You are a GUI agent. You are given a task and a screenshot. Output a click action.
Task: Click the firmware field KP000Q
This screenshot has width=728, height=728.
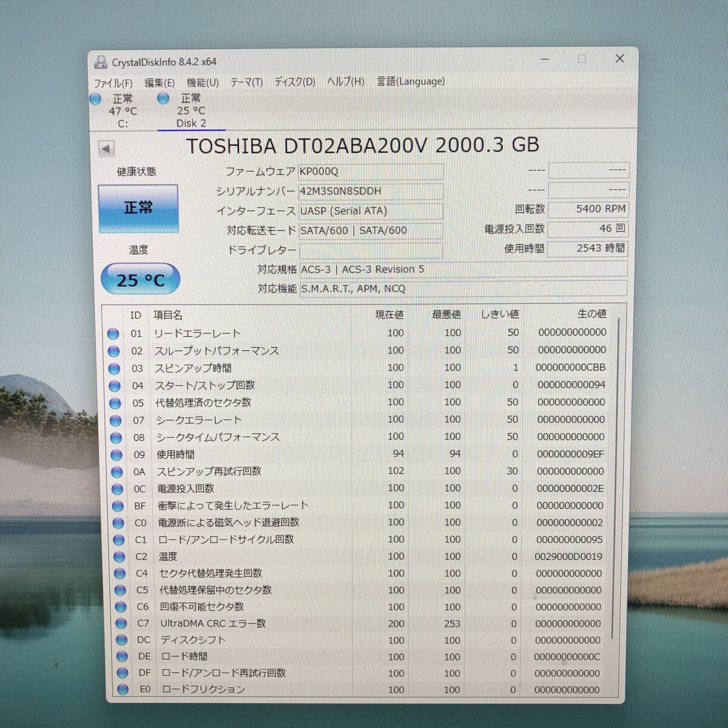click(371, 172)
